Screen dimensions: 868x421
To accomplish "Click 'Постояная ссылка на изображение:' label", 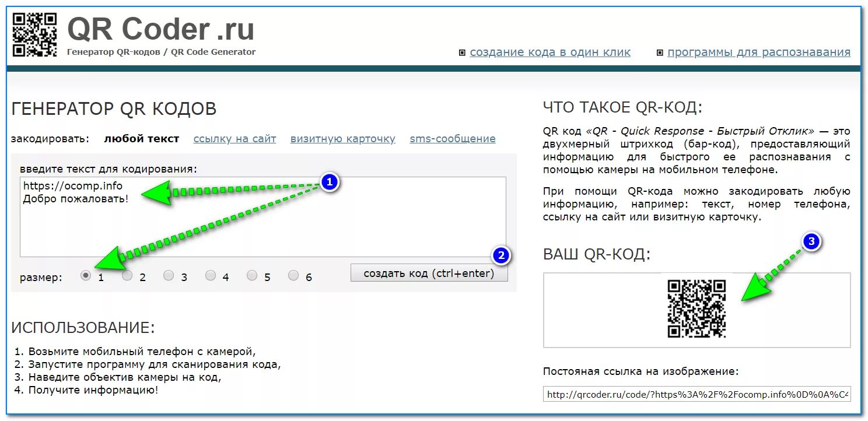I will (640, 371).
